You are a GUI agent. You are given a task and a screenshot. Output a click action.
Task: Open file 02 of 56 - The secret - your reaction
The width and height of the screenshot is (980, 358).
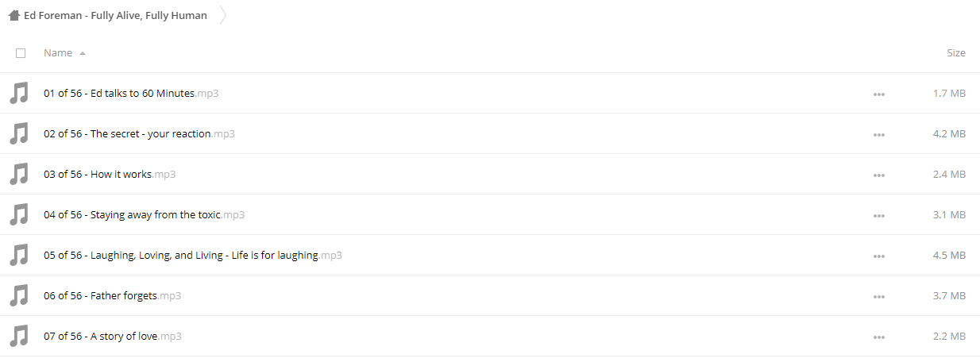tap(139, 133)
